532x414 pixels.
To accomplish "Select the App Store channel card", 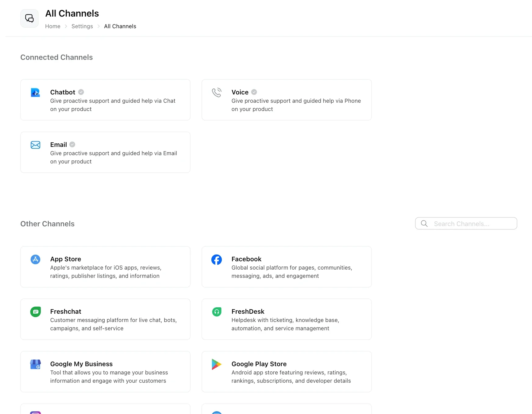I will tap(105, 267).
